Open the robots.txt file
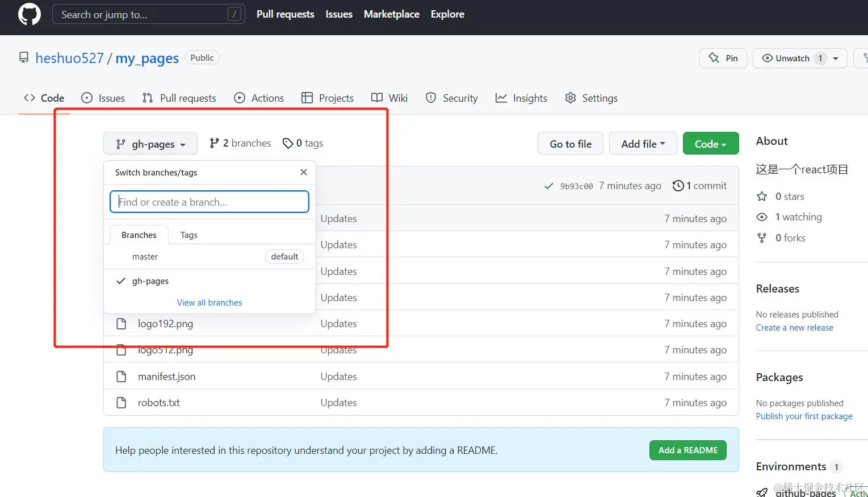The height and width of the screenshot is (497, 868). (x=159, y=403)
